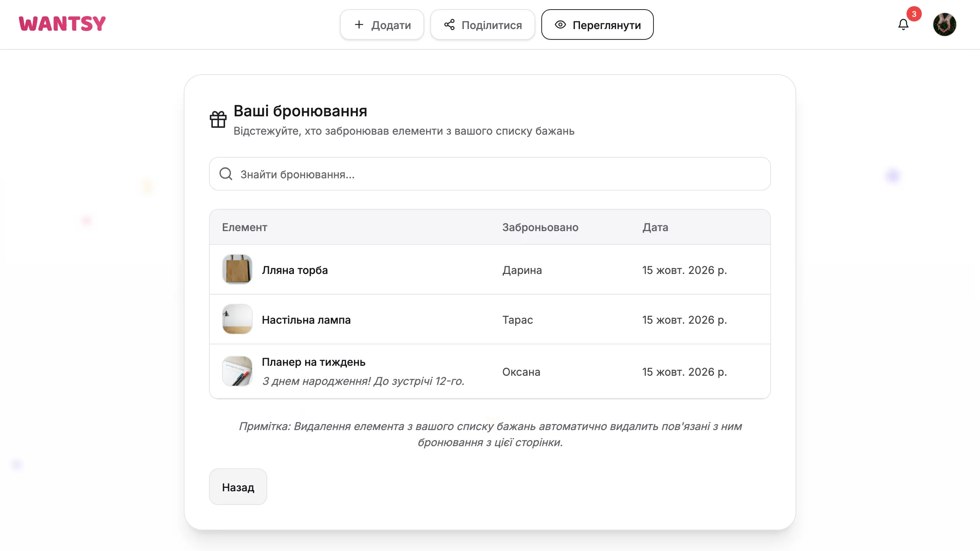Image resolution: width=980 pixels, height=551 pixels.
Task: Click the plus icon in Додати
Action: [359, 24]
